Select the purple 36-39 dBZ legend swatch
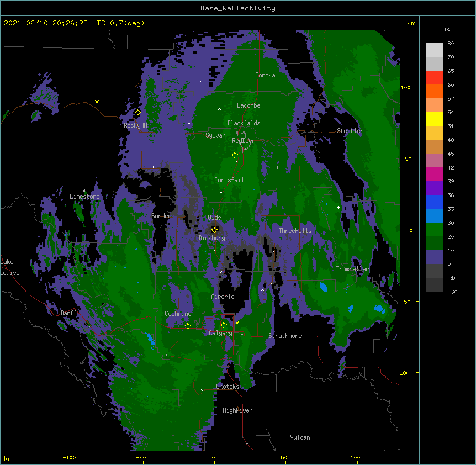476x465 pixels. pyautogui.click(x=434, y=188)
